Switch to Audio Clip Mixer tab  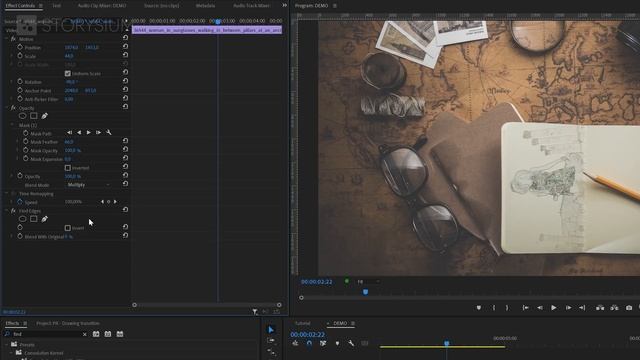pyautogui.click(x=102, y=6)
